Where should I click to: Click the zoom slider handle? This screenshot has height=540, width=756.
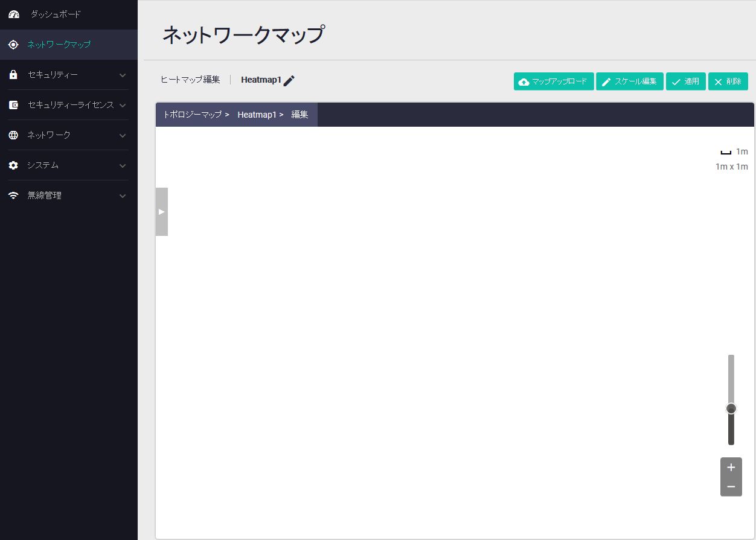tap(731, 408)
